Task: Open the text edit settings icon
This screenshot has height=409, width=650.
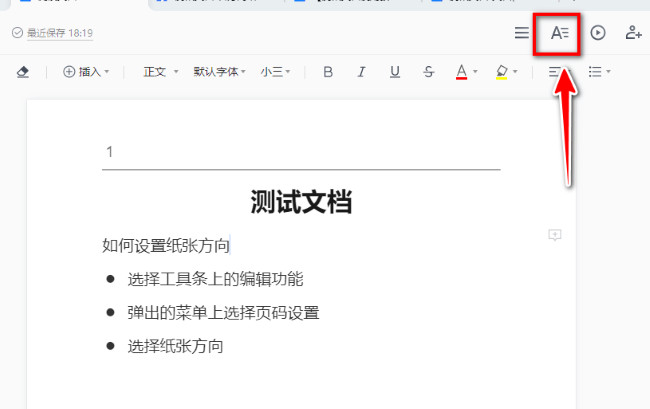Action: [559, 33]
